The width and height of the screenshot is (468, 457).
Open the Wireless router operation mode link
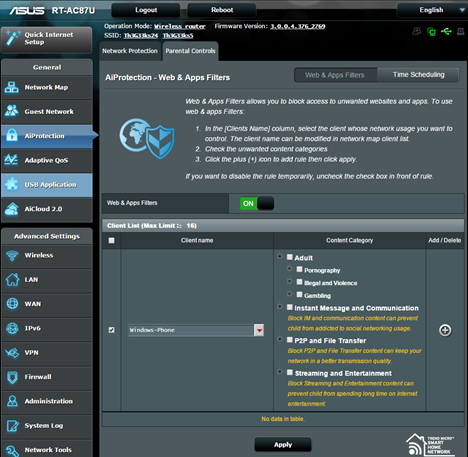(x=180, y=26)
